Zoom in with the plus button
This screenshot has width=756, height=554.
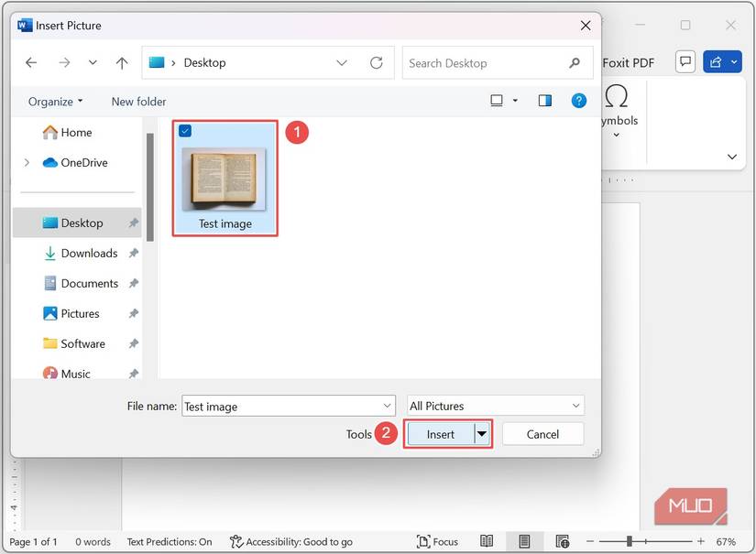pyautogui.click(x=701, y=541)
